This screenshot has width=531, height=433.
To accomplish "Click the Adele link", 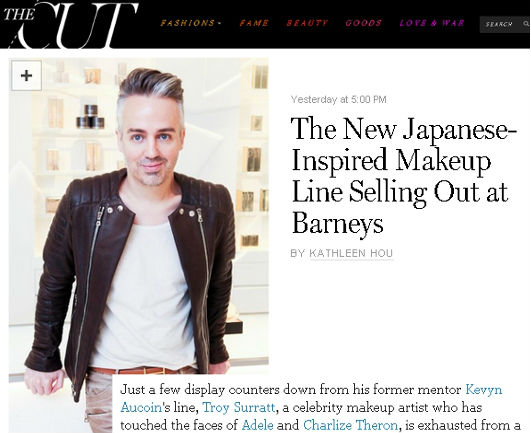I will pos(257,425).
